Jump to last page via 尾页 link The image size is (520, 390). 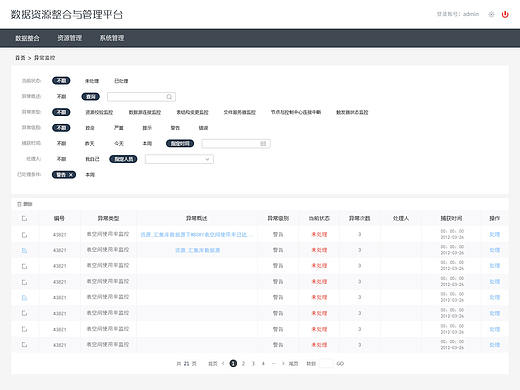tap(293, 364)
